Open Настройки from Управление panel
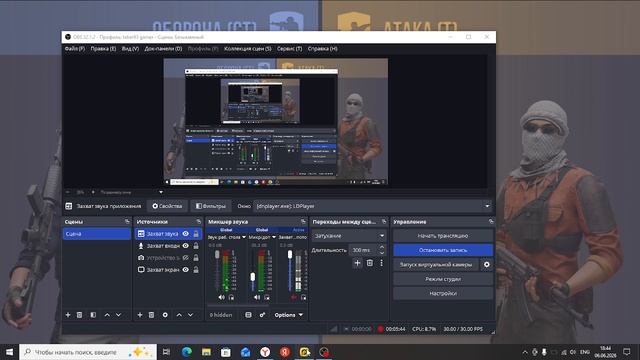This screenshot has height=360, width=640. click(x=443, y=293)
